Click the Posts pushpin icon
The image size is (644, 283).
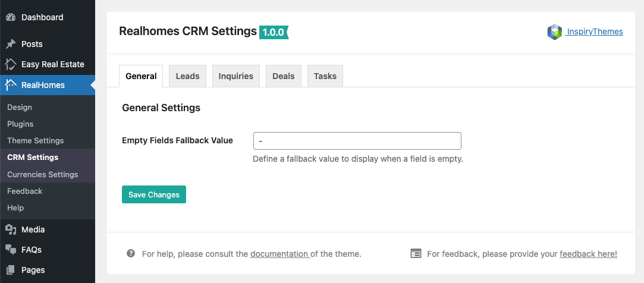11,44
